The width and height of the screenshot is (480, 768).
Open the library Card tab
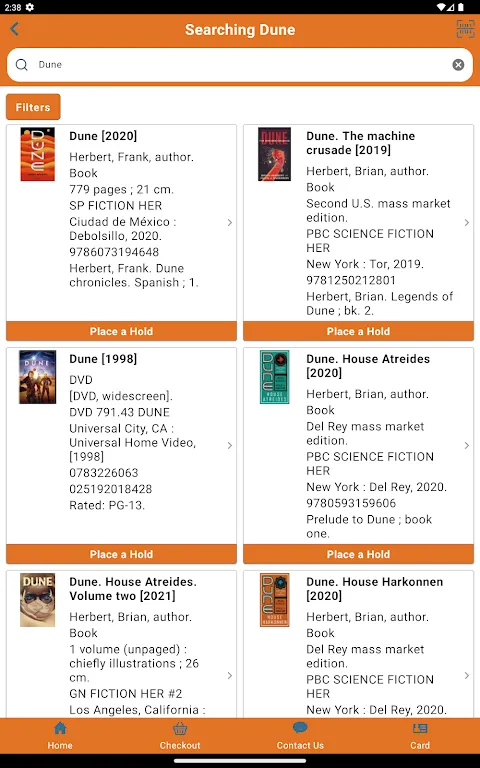coord(420,736)
